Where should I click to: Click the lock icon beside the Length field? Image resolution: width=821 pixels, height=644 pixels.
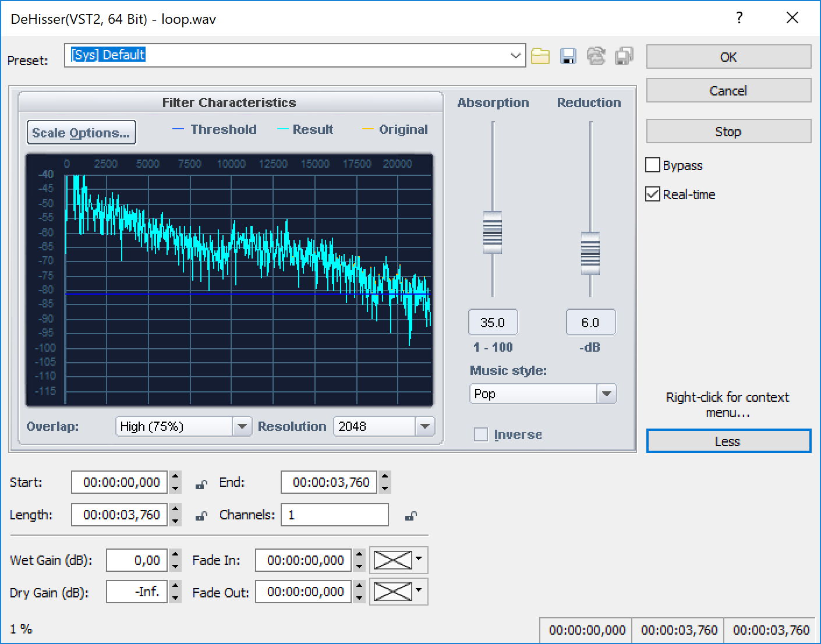201,516
